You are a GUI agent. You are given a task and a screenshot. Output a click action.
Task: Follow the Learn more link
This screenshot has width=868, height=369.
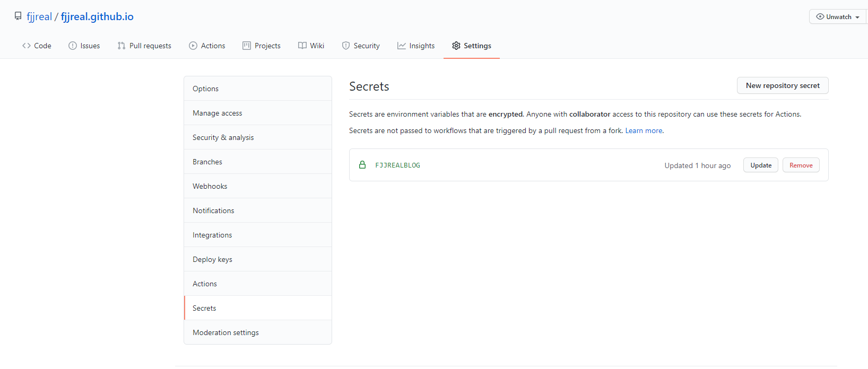[x=644, y=130]
